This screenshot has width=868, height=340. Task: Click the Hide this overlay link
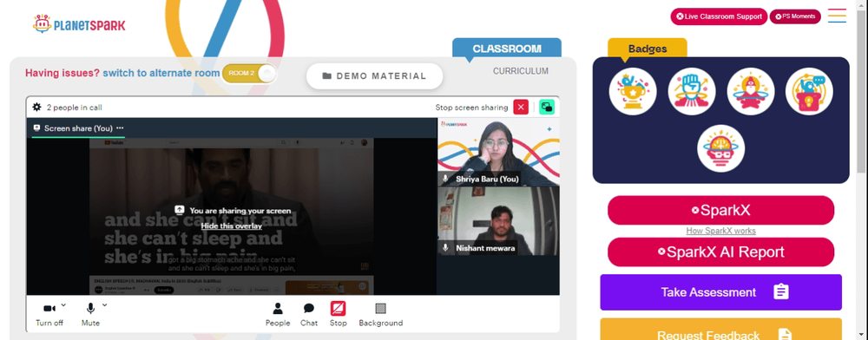click(232, 226)
